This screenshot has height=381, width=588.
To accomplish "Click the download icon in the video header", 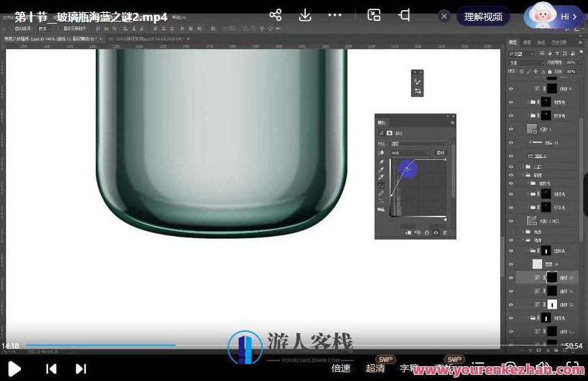I will [x=305, y=16].
